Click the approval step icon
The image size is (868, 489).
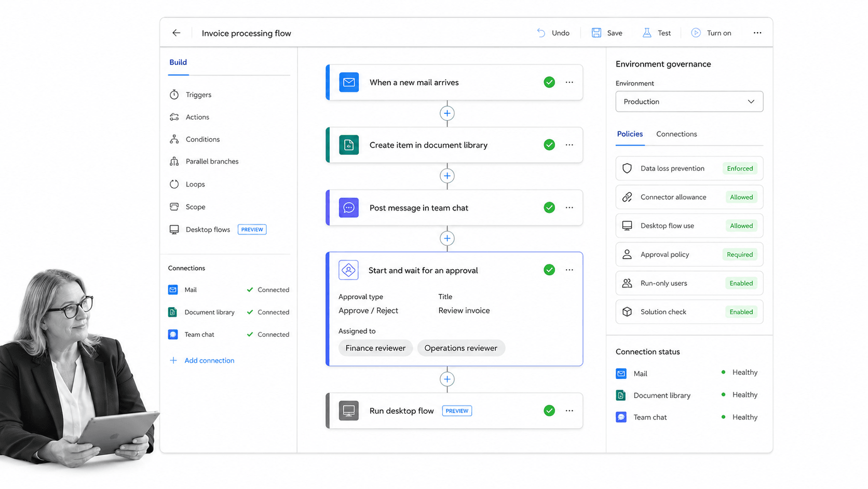348,270
